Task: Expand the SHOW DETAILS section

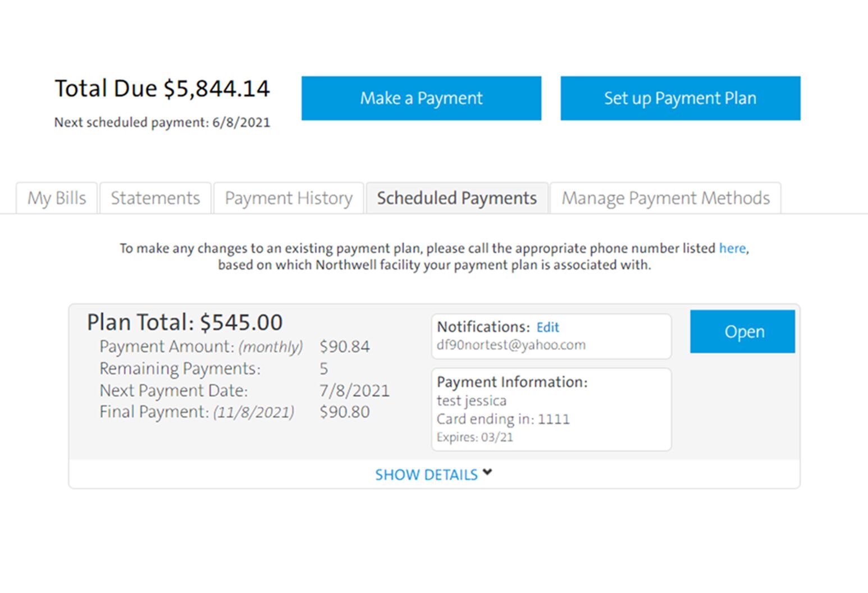Action: point(426,475)
